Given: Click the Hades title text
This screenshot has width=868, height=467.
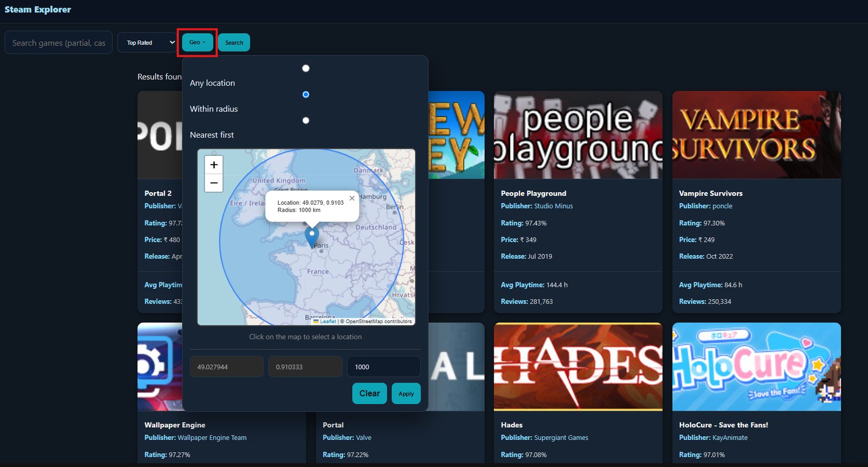Looking at the screenshot, I should click(512, 425).
